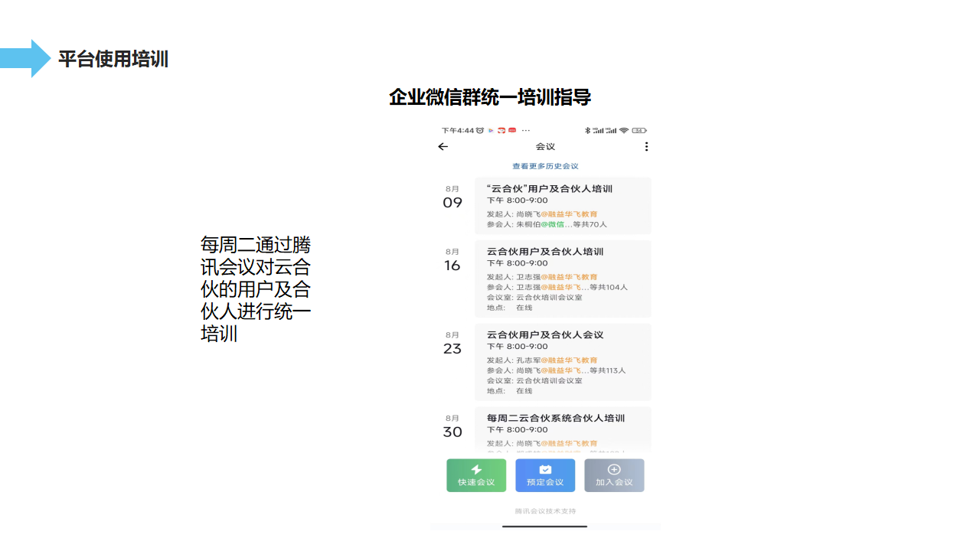Viewport: 980px width, 551px height.
Task: Click the alarm clock icon in the status bar
Action: (480, 130)
